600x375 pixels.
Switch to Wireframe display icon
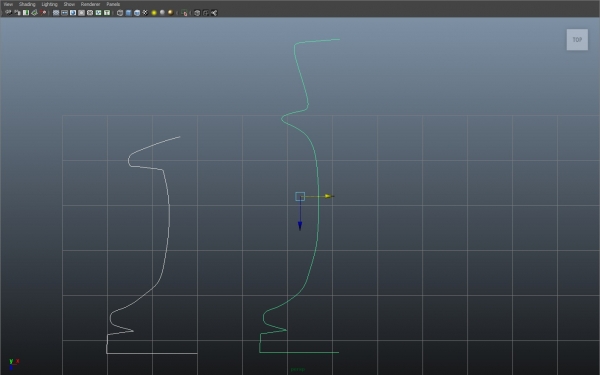pyautogui.click(x=120, y=13)
